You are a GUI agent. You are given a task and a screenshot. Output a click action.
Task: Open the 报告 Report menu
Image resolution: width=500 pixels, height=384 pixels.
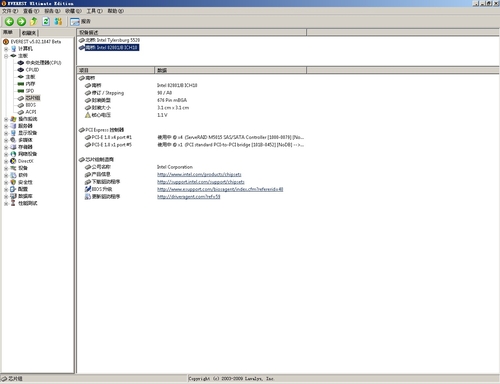pos(52,11)
